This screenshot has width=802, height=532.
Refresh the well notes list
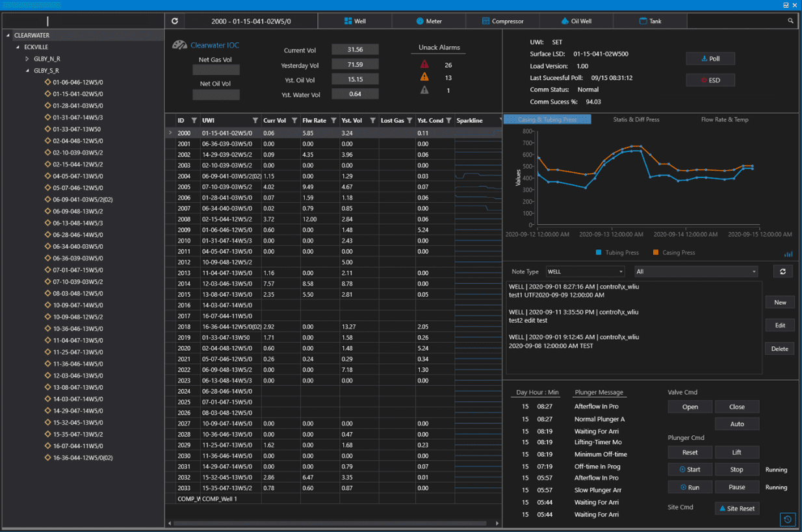click(783, 271)
